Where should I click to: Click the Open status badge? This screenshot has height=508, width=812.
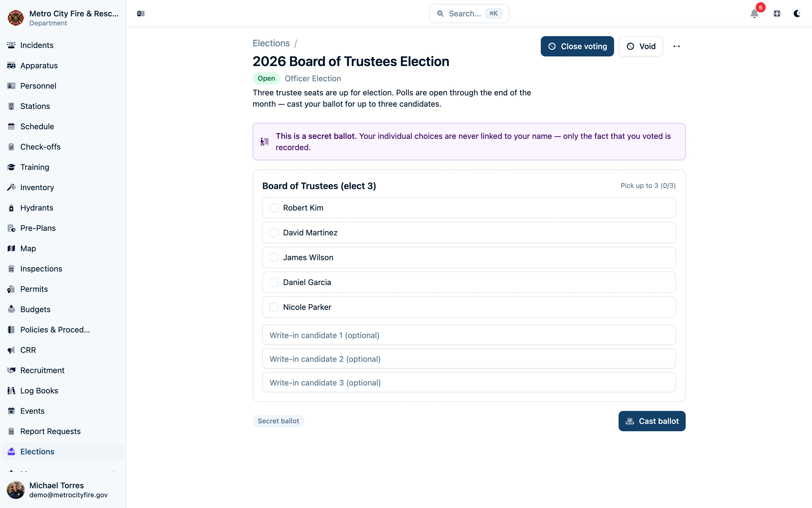point(266,78)
